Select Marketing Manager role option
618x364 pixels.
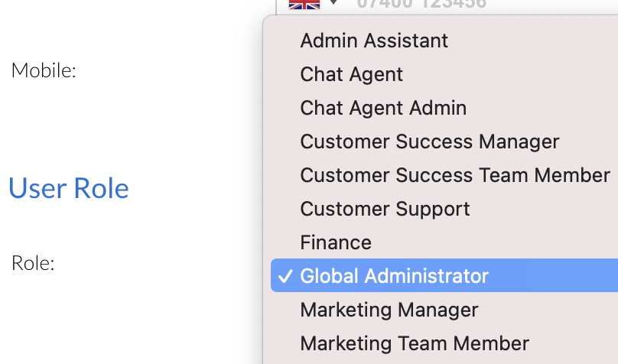click(389, 310)
